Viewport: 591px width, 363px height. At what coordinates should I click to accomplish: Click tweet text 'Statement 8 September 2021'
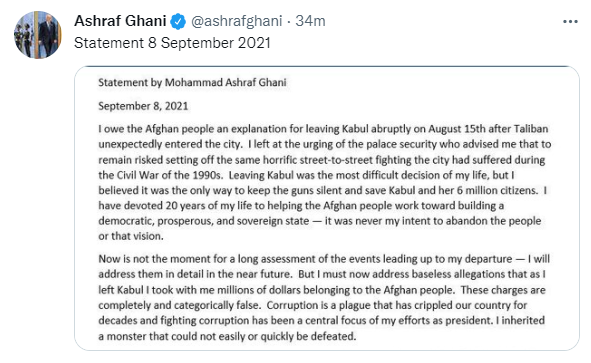(172, 43)
